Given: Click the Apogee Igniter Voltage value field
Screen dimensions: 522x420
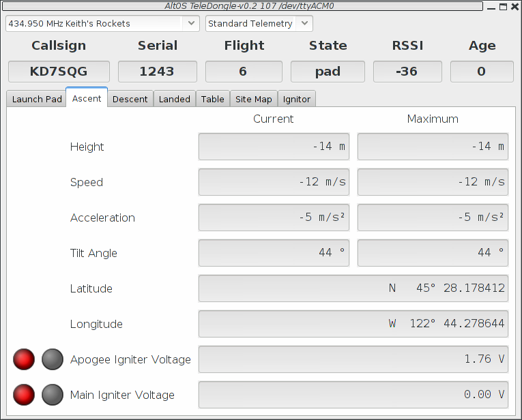Looking at the screenshot, I should [x=353, y=359].
